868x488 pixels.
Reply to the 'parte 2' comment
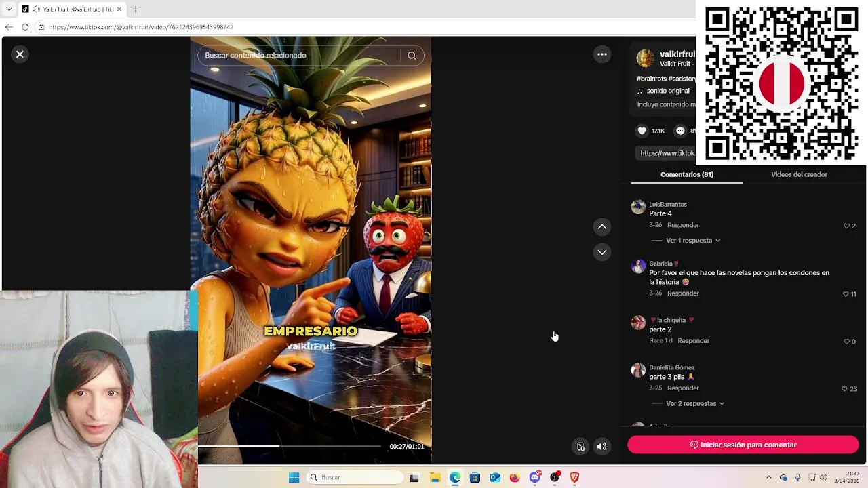pos(693,341)
